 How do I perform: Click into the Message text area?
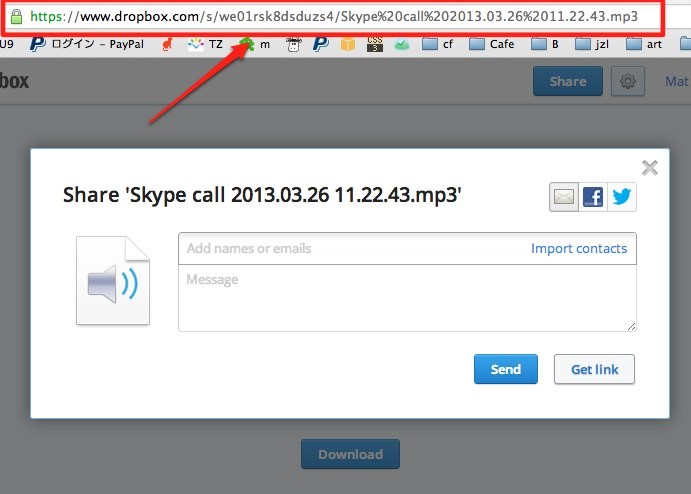[407, 298]
